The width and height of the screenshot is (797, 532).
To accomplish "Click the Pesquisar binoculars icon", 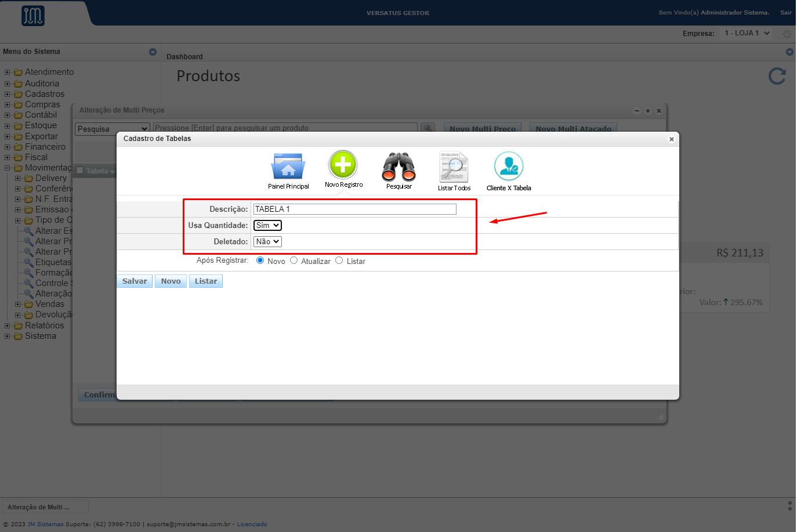I will pos(398,167).
